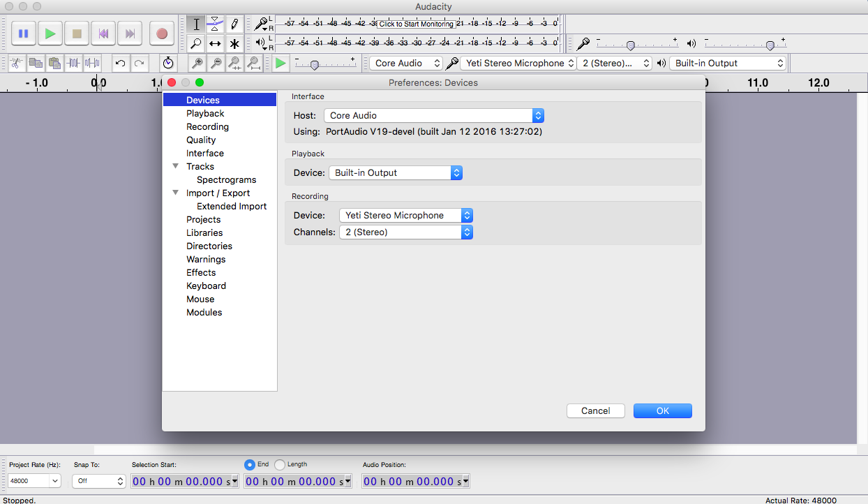Click the Zoom Out magnifier icon
The image size is (868, 504).
coord(216,64)
